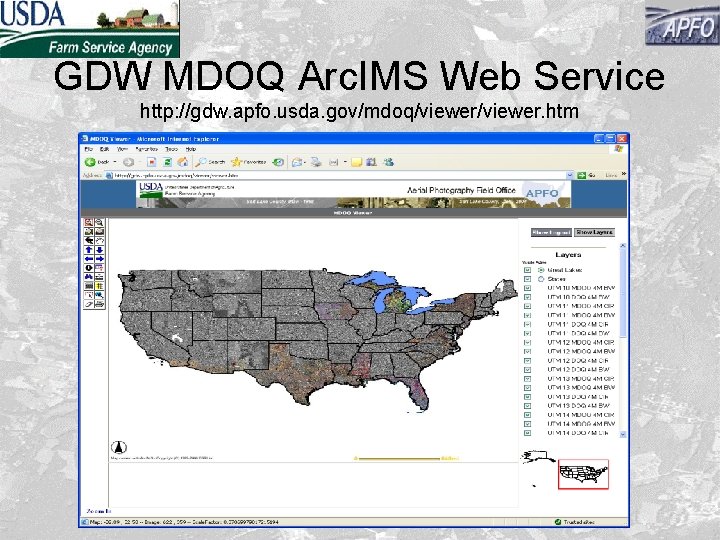Pan map east with blue right arrow

(x=99, y=259)
